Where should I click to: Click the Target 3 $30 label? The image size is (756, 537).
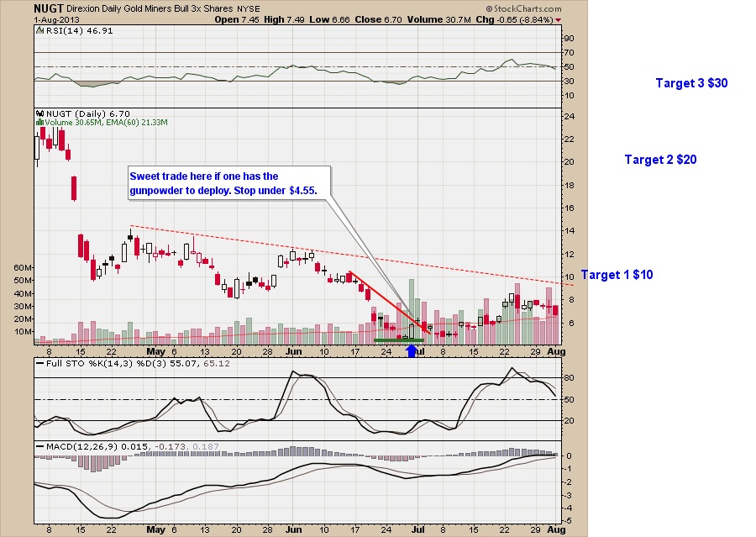[x=691, y=83]
